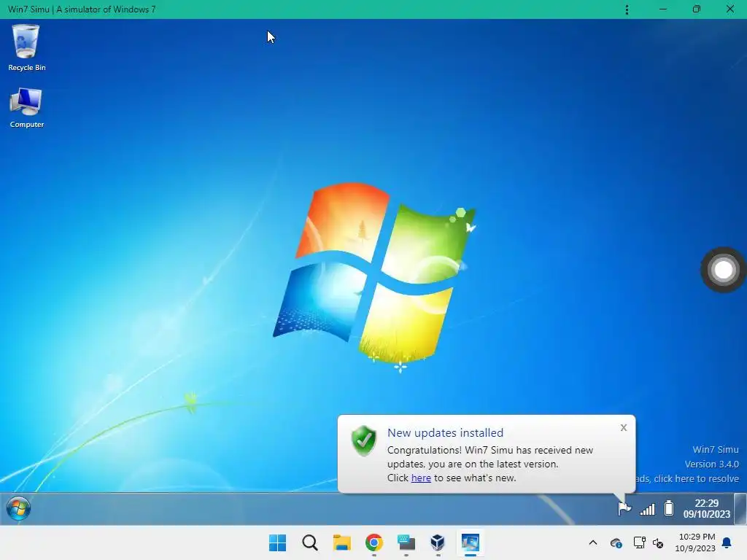Click the battery icon in Win7 tray
Viewport: 747px width, 560px height.
point(669,508)
